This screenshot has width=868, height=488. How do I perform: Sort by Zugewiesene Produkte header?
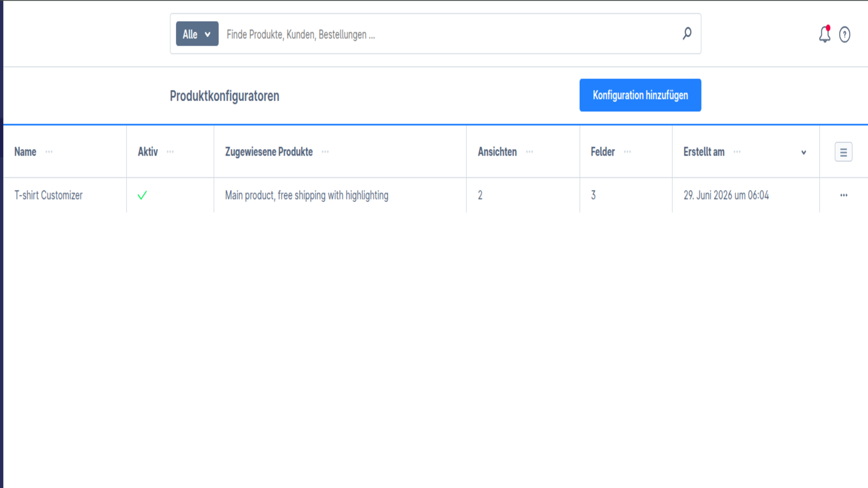coord(269,152)
